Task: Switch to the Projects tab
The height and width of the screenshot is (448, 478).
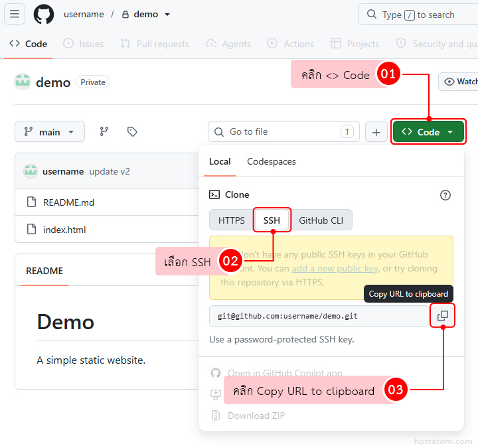Action: tap(355, 44)
